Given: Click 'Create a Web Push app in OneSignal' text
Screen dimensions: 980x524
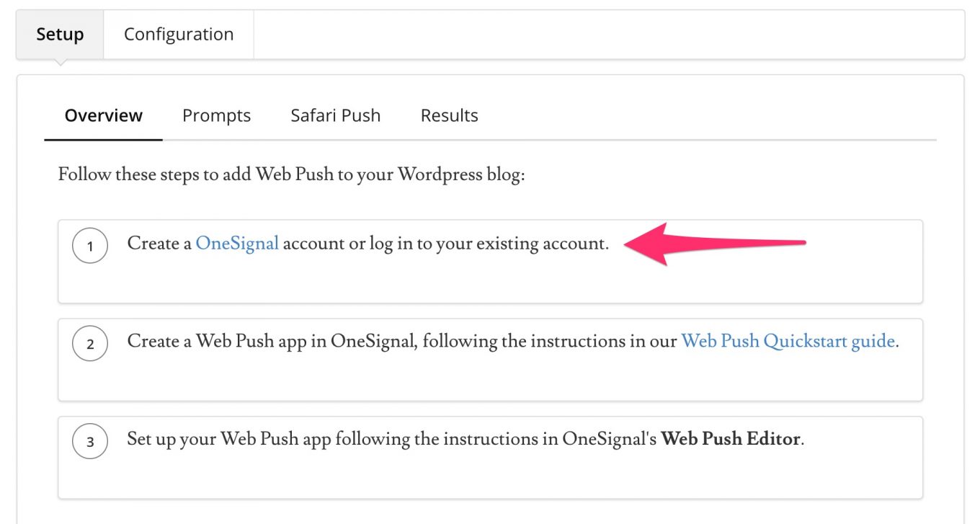Looking at the screenshot, I should coord(272,341).
